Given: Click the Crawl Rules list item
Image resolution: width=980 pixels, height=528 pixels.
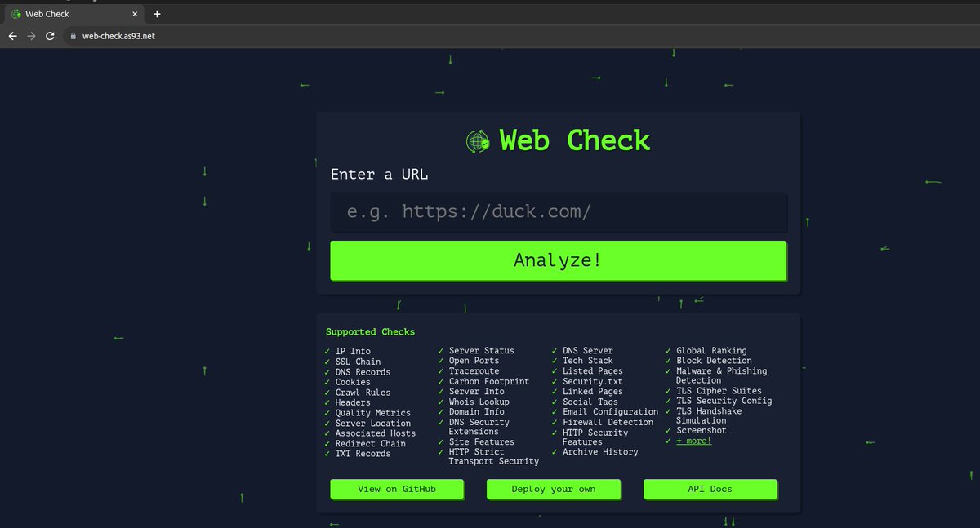Looking at the screenshot, I should [363, 393].
